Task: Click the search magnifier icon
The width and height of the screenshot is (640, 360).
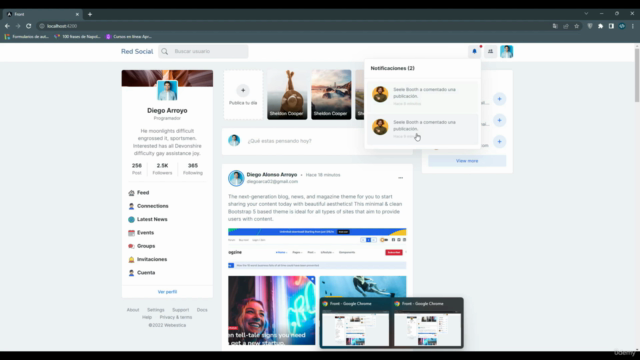Action: click(164, 51)
